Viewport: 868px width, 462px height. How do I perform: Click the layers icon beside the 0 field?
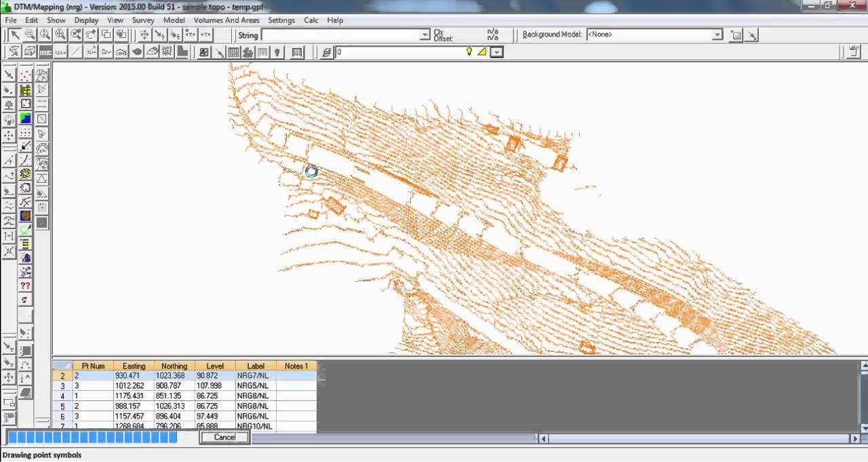(326, 52)
